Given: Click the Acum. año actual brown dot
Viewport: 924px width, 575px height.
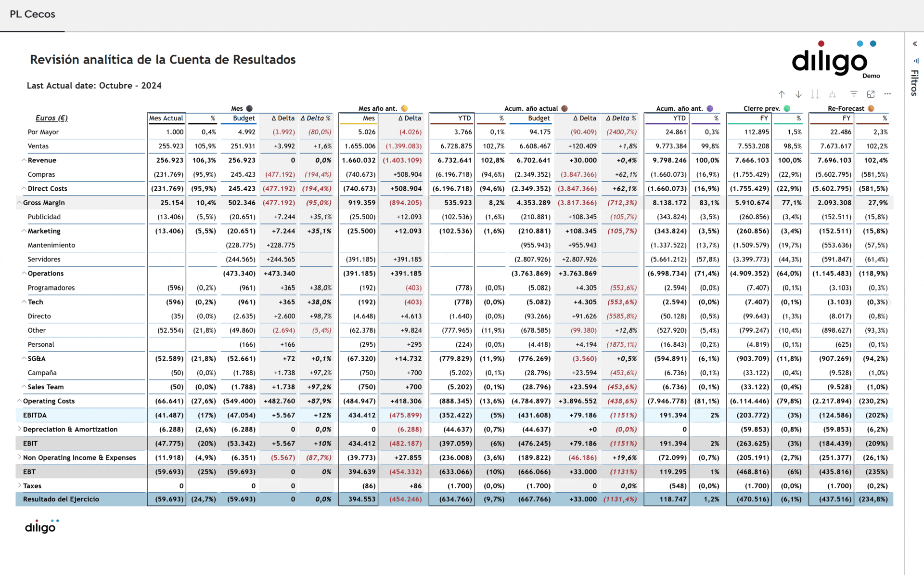Looking at the screenshot, I should click(x=565, y=108).
